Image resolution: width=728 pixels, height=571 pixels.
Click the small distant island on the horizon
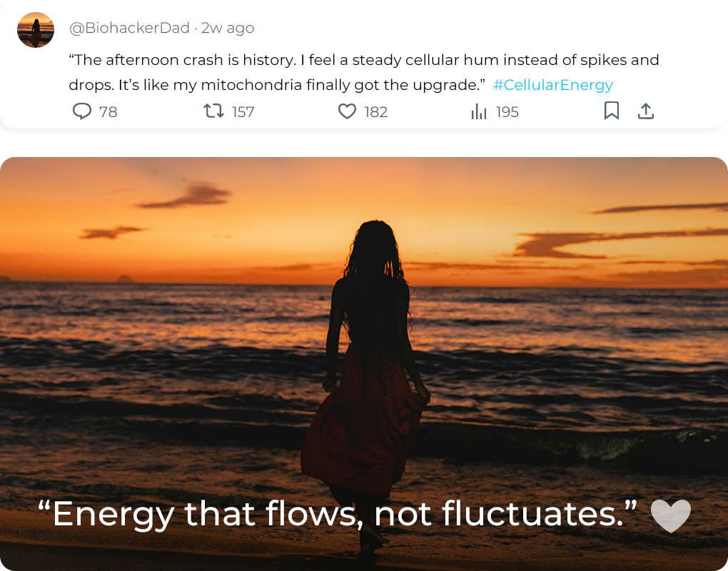click(126, 278)
